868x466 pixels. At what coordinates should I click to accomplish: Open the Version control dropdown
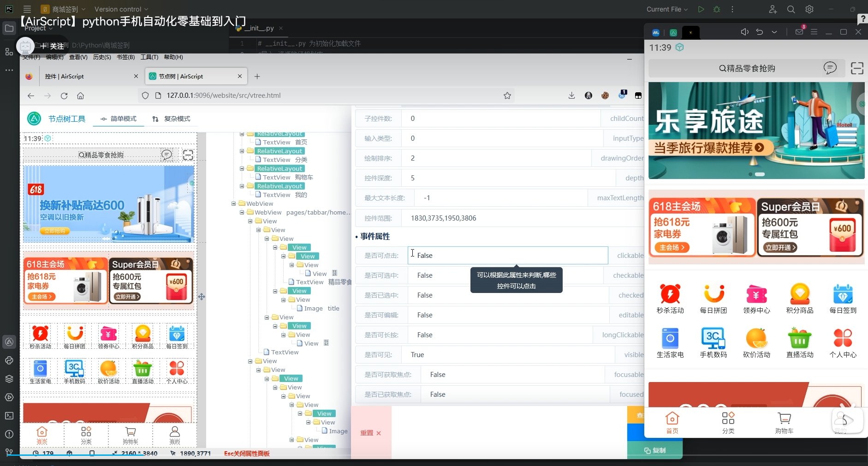pyautogui.click(x=121, y=9)
